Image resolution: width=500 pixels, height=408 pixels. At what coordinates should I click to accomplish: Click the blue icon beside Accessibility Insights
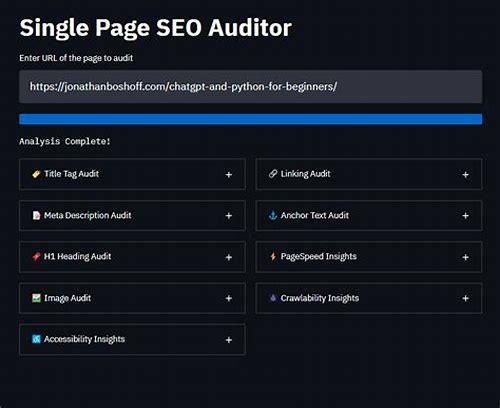pyautogui.click(x=36, y=339)
